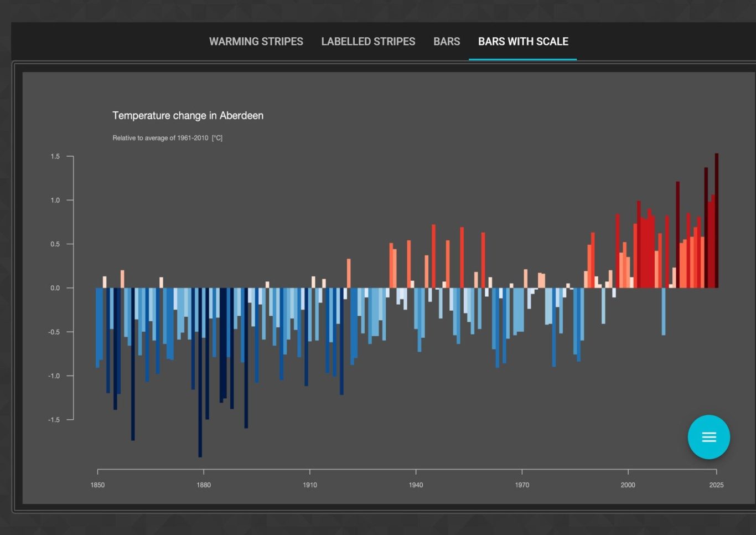
Task: Click the 1.5 label on the y-axis
Action: 55,157
